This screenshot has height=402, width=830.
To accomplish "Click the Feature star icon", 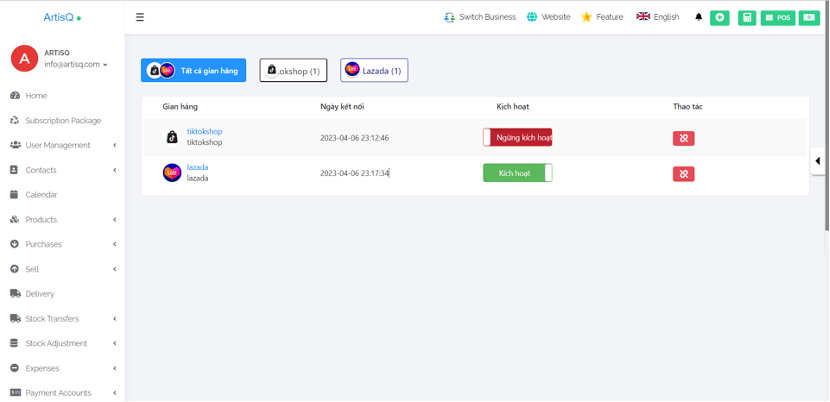I will pos(587,17).
